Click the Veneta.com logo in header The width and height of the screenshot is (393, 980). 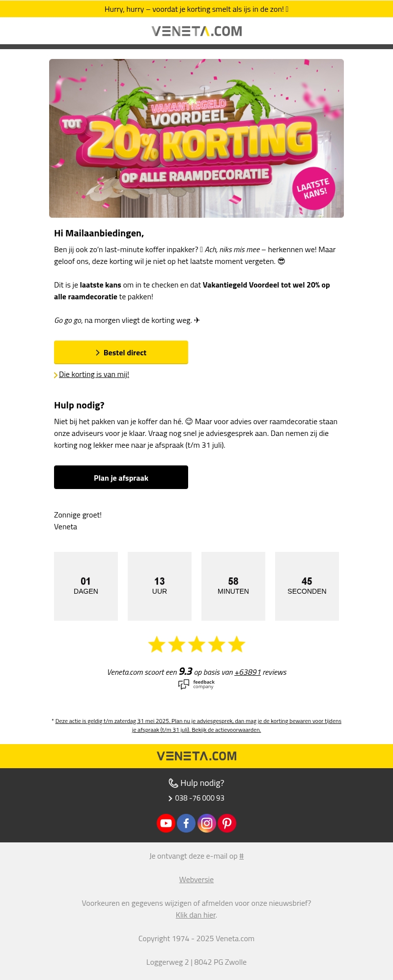pos(196,31)
